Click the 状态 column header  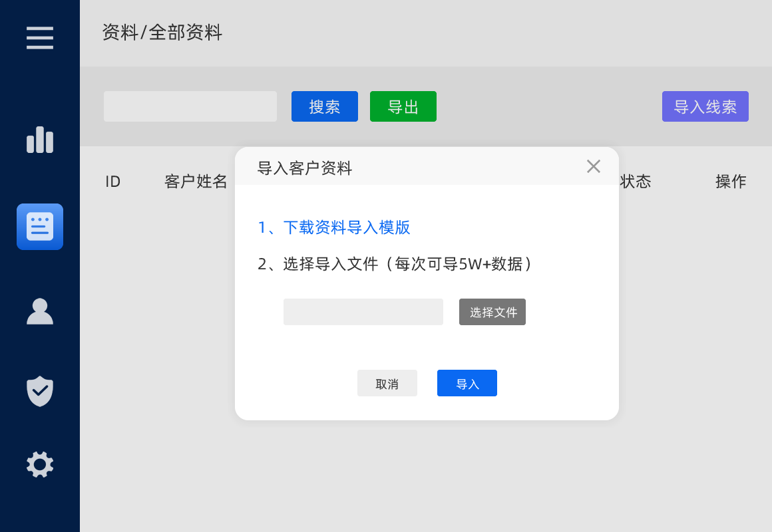[x=636, y=182]
